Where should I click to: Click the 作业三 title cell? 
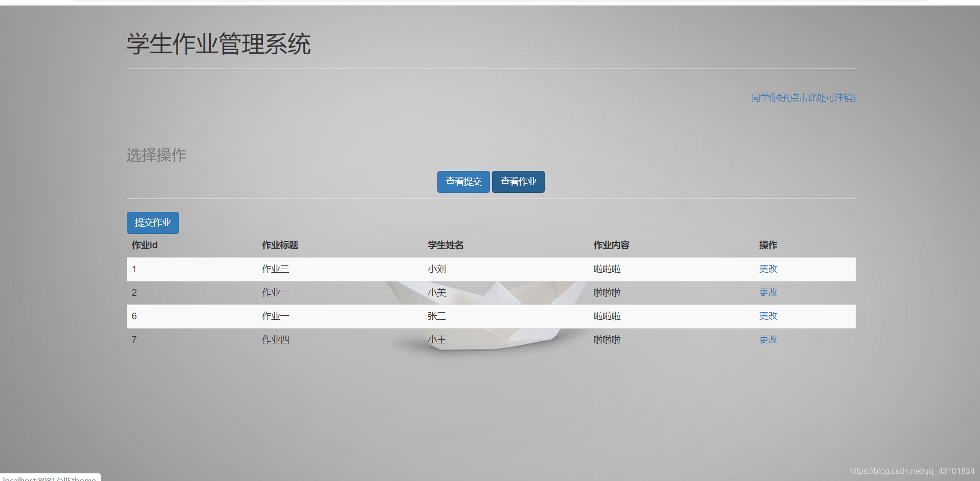pos(276,269)
